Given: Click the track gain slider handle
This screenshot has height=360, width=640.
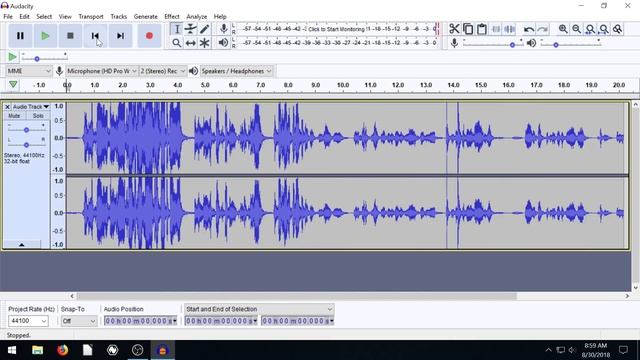Looking at the screenshot, I should tap(26, 130).
